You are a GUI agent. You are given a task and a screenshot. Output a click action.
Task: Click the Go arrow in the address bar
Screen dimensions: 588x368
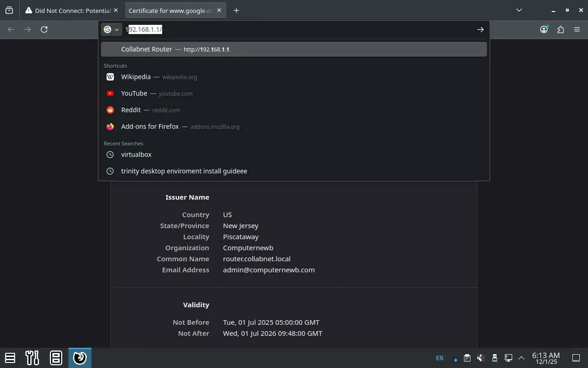click(480, 29)
